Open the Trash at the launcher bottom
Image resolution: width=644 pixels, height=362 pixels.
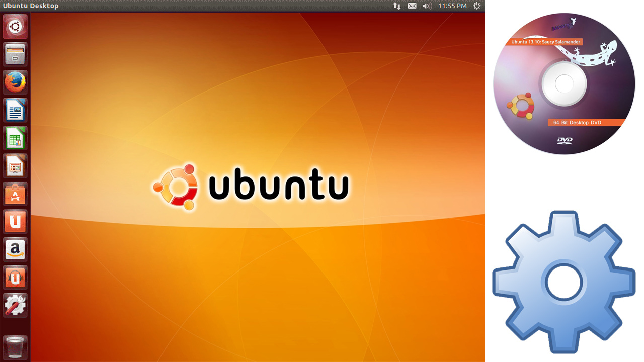click(15, 347)
